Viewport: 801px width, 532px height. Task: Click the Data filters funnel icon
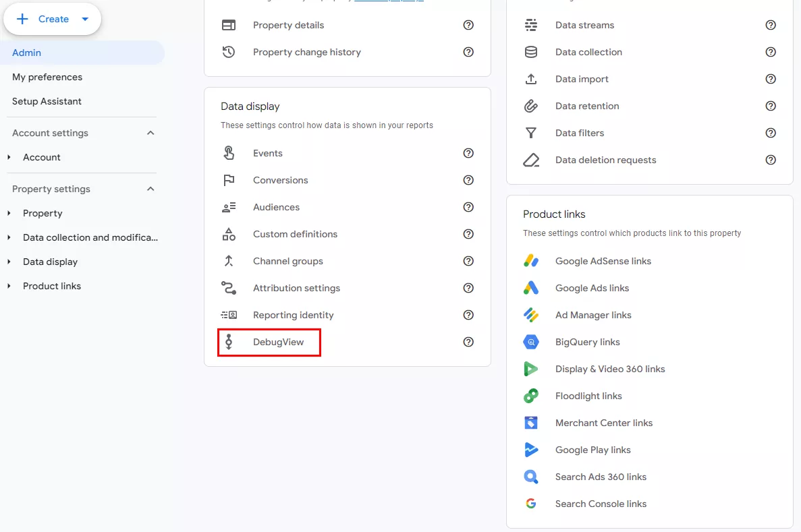coord(531,134)
